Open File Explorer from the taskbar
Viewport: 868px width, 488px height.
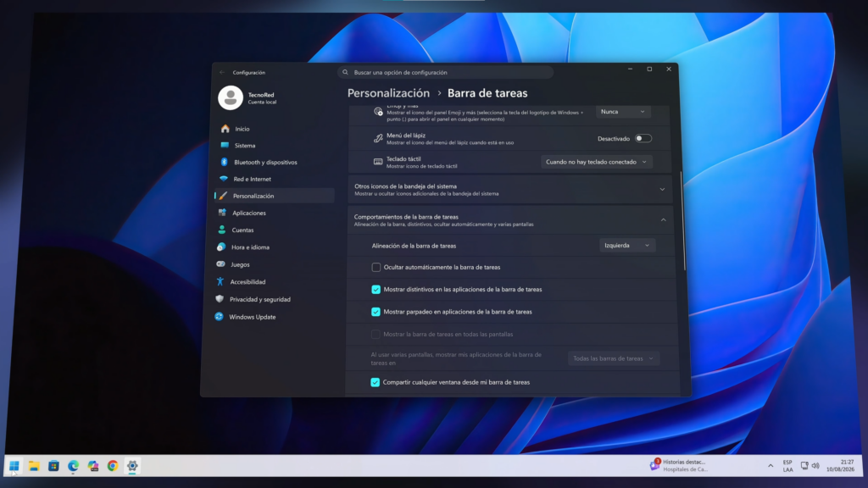[x=34, y=466]
